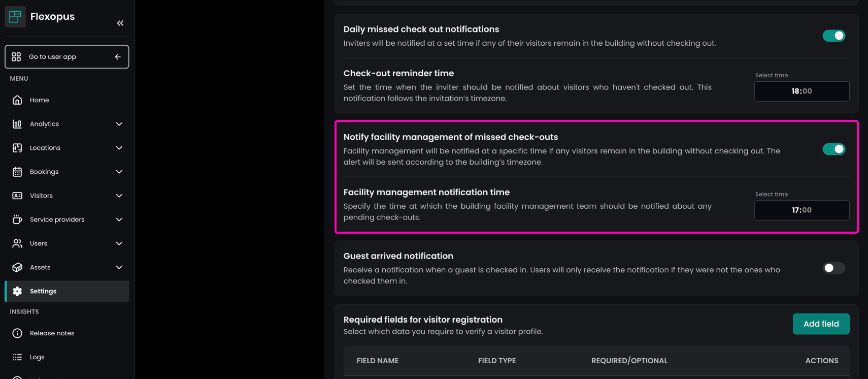868x379 pixels.
Task: Expand the Visitors submenu chevron
Action: pos(119,196)
